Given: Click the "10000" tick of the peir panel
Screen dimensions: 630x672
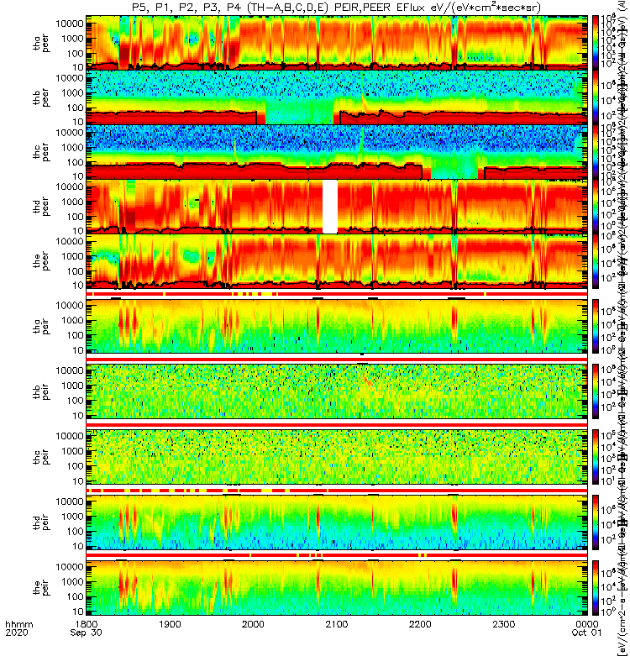Looking at the screenshot, I should pos(70,566).
